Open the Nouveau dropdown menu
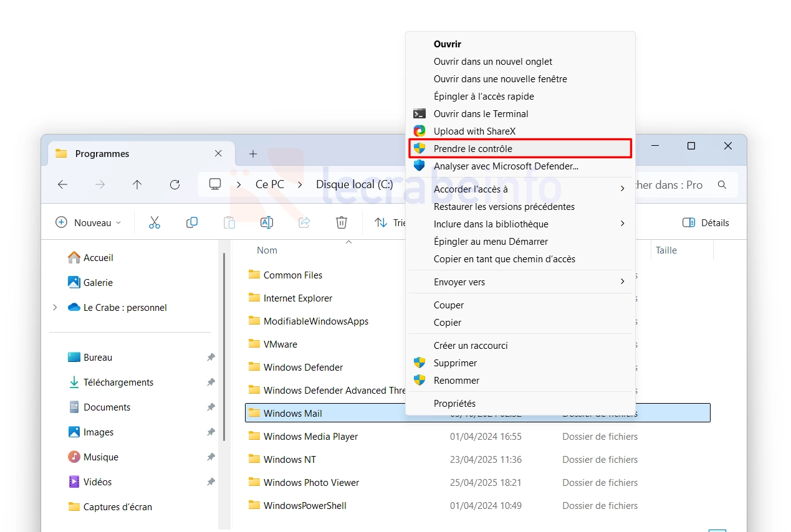 tap(88, 222)
